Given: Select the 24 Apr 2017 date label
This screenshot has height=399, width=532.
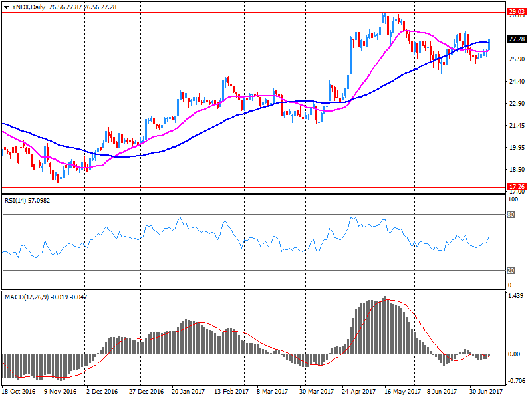Looking at the screenshot, I should (358, 392).
